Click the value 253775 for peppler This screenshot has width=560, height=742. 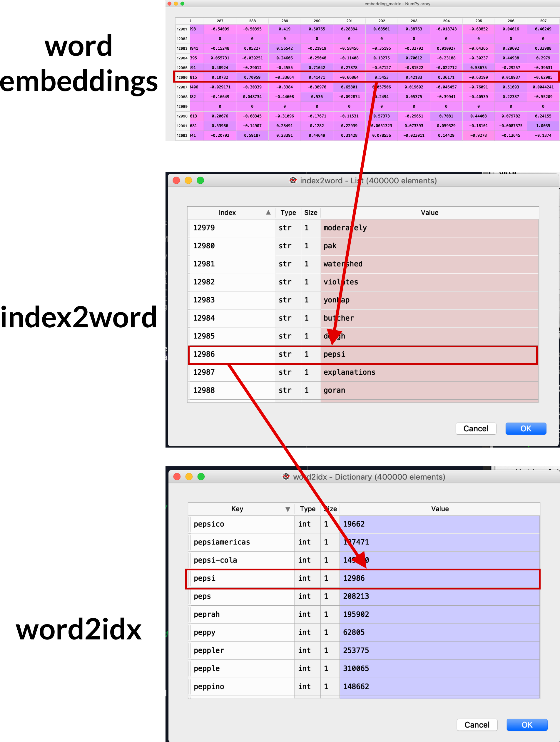356,650
